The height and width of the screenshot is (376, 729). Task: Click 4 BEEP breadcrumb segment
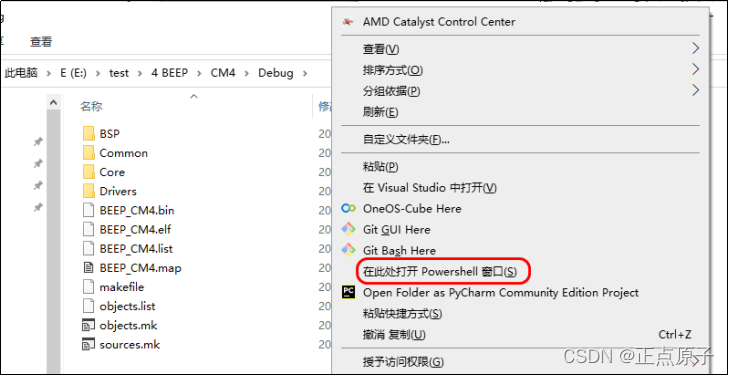point(170,73)
